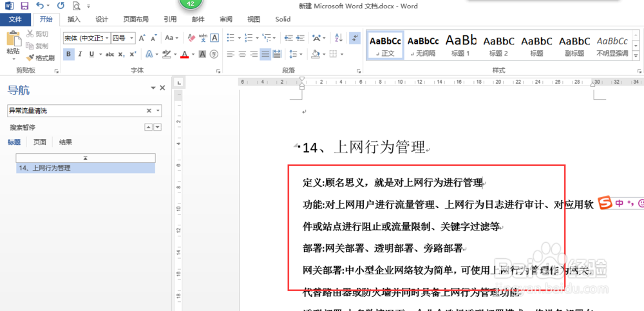Open the 文件 (File) tab
Screen dimensions: 644x311
pyautogui.click(x=15, y=19)
